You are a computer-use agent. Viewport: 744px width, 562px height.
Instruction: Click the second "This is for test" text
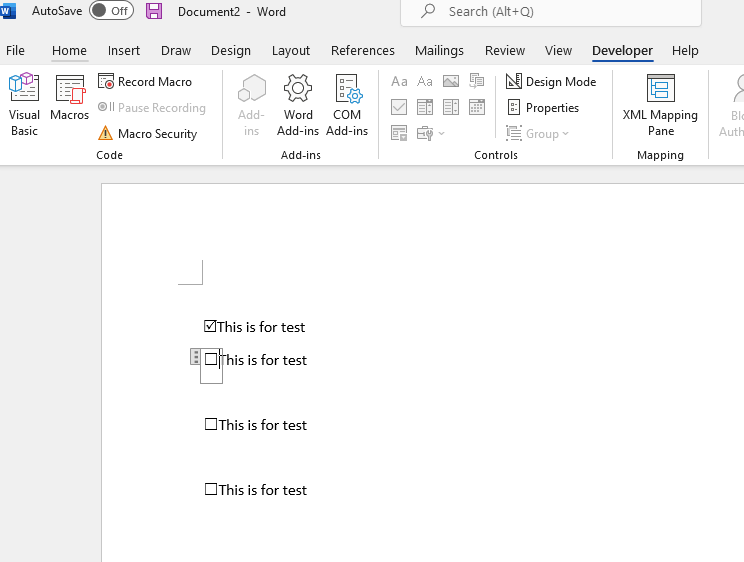[263, 360]
